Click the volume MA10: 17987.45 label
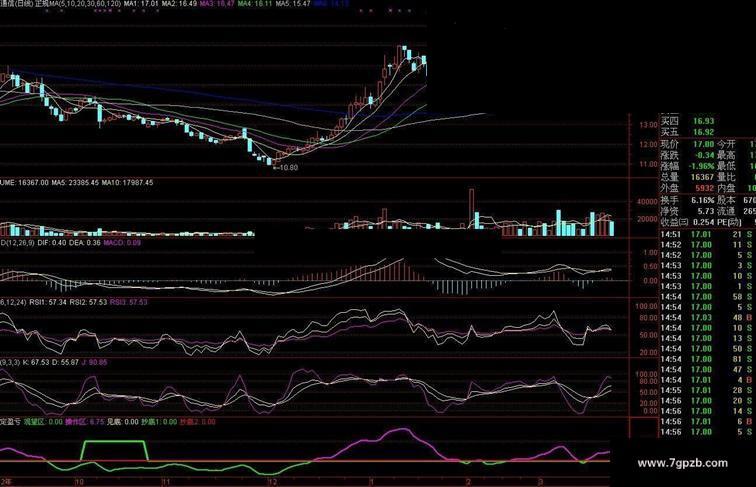Image resolution: width=756 pixels, height=487 pixels. pyautogui.click(x=127, y=183)
